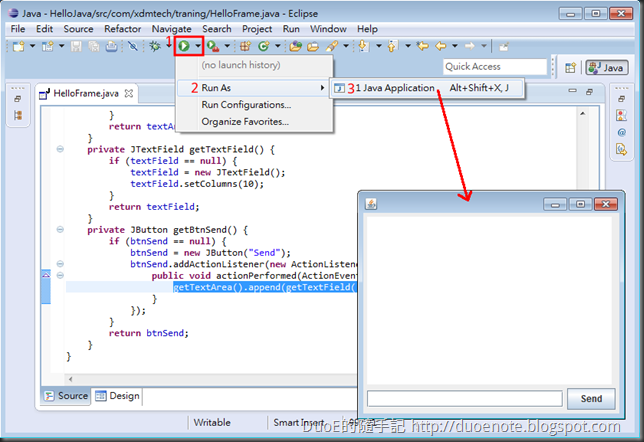Select Run Configurations... menu entry
The width and height of the screenshot is (644, 442).
[246, 105]
